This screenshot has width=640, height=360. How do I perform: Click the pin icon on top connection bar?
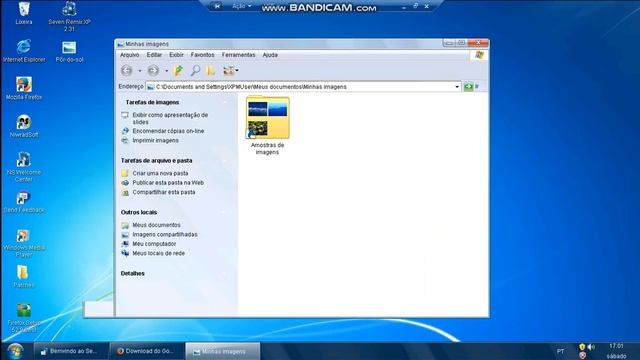point(217,6)
